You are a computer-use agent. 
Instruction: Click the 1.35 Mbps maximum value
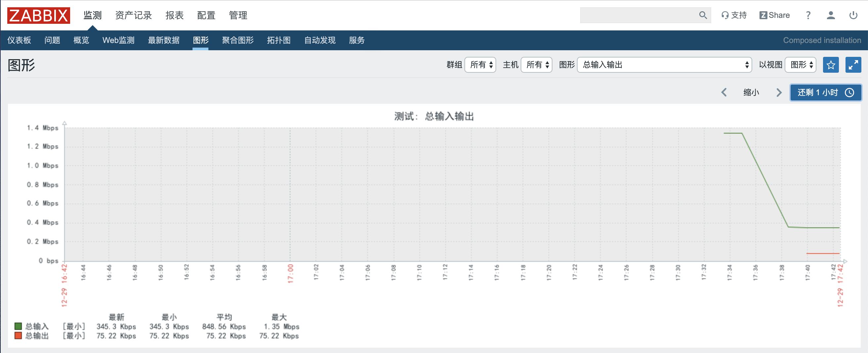[282, 326]
